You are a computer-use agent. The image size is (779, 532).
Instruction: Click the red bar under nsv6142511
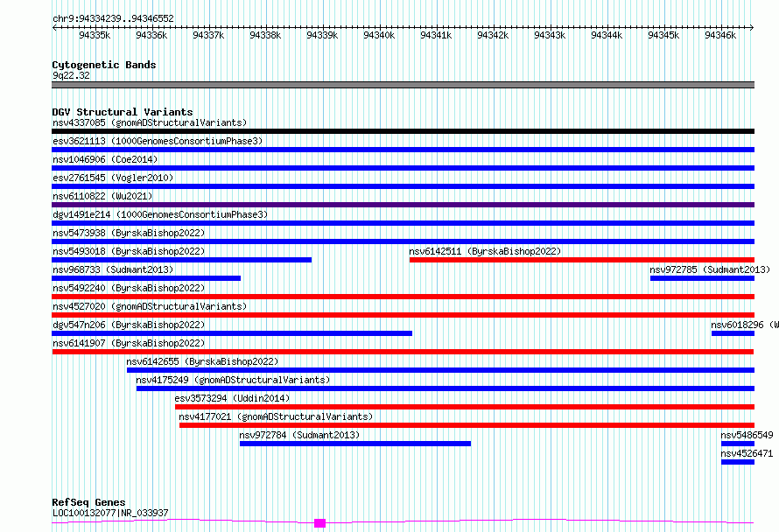point(582,260)
